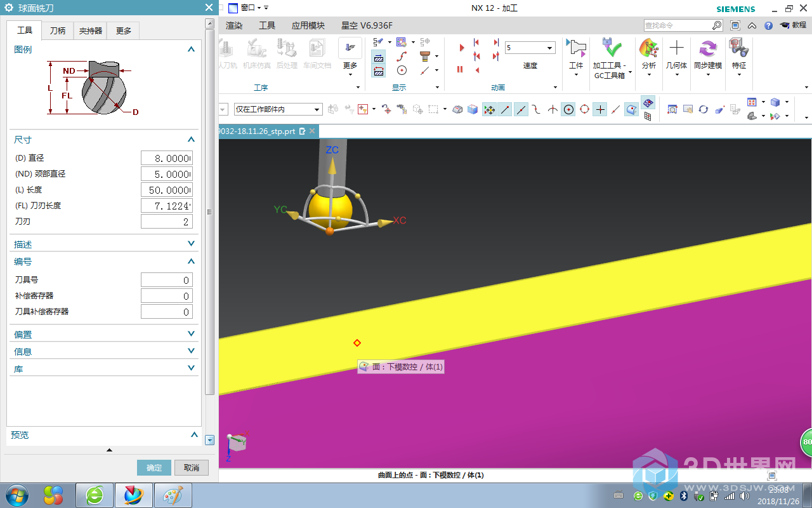
Task: Open the 窗口 window menu
Action: pyautogui.click(x=248, y=8)
